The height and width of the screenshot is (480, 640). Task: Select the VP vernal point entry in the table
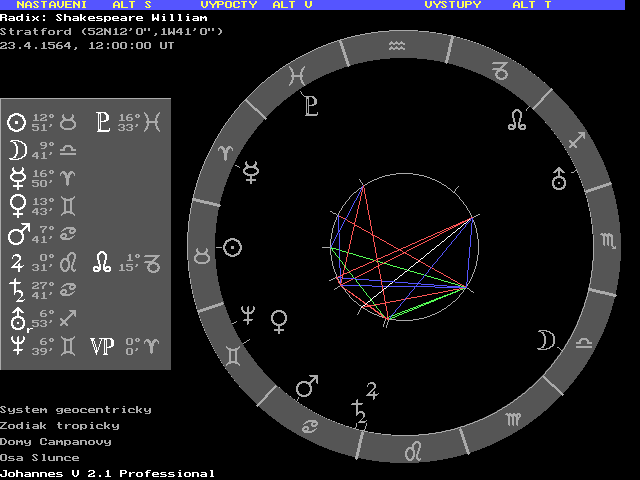tap(102, 346)
